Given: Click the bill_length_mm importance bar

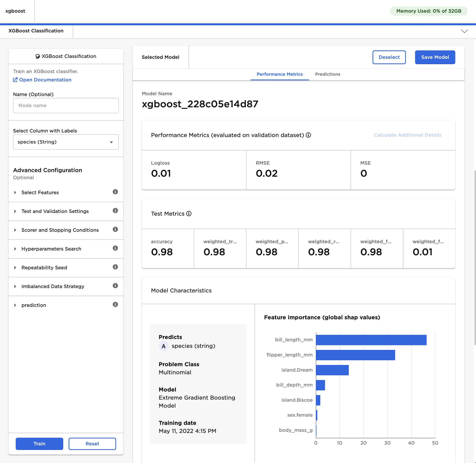Looking at the screenshot, I should click(371, 340).
